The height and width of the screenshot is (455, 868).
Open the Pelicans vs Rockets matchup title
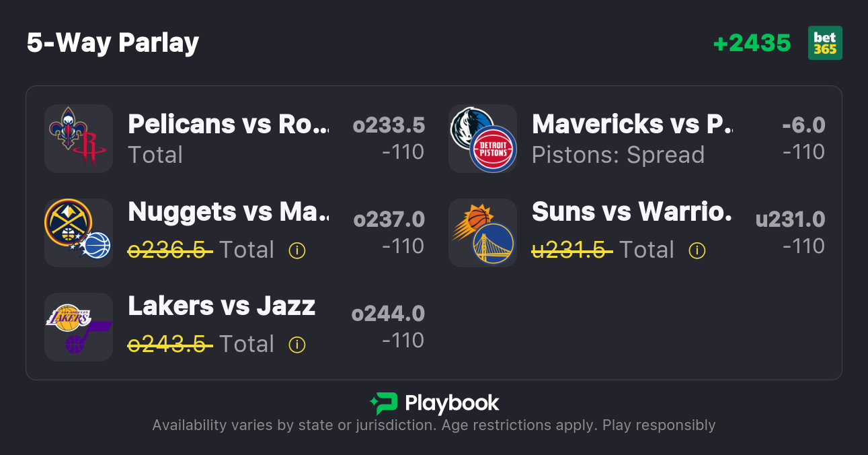coord(229,124)
